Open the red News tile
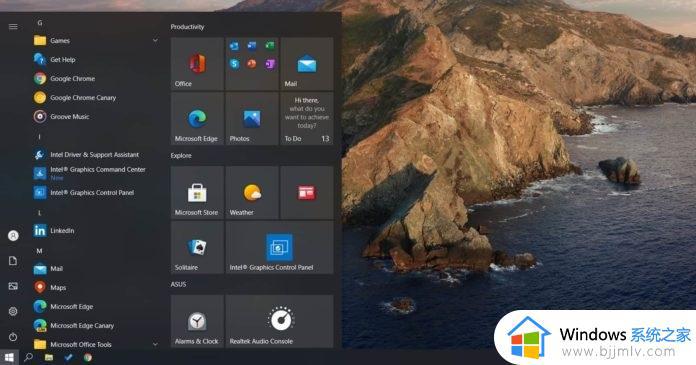696x365 pixels. click(307, 192)
